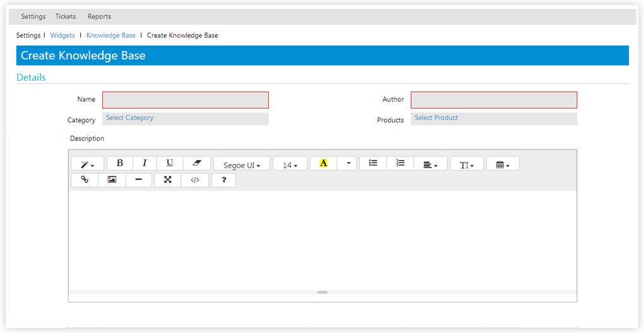Insert a link using the chain icon
Image resolution: width=644 pixels, height=333 pixels.
(x=85, y=180)
